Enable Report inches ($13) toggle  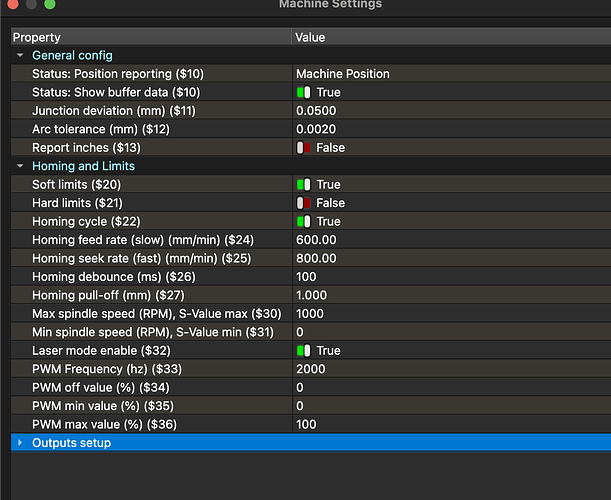[304, 147]
